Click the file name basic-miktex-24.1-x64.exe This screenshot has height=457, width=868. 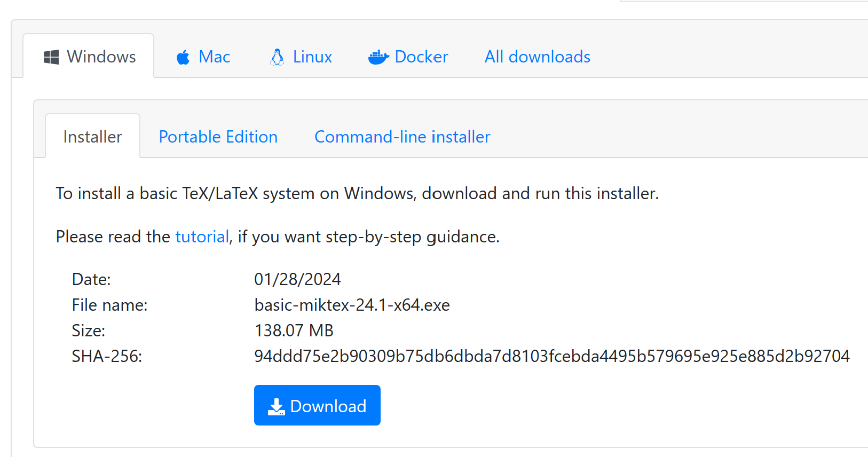pyautogui.click(x=352, y=305)
